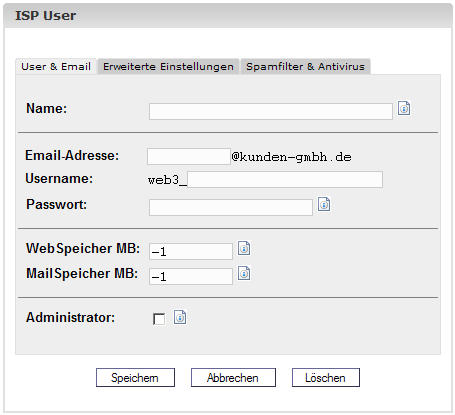
Task: Open help icon beside Passwort field
Action: point(324,204)
